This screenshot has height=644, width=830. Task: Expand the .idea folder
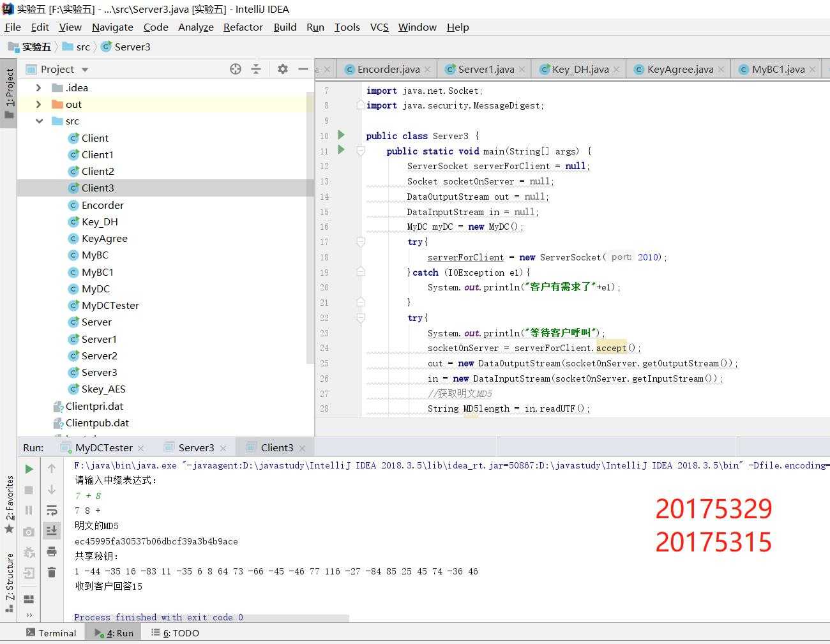pos(38,87)
